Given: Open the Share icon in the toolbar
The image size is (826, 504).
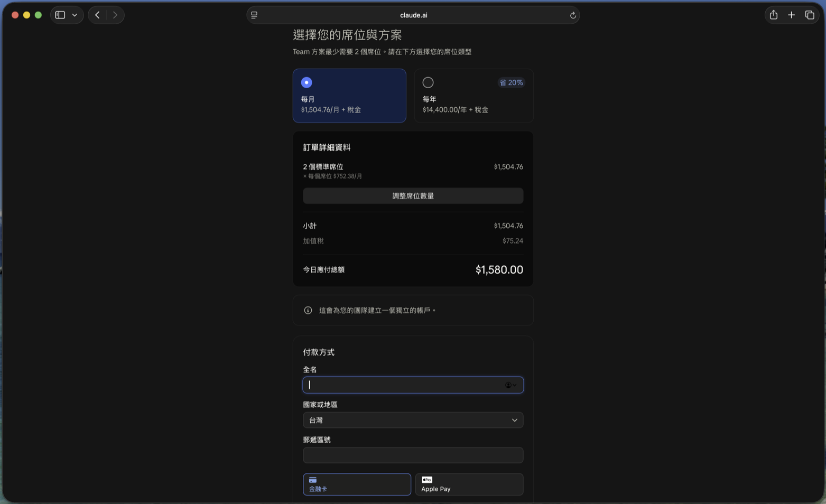Looking at the screenshot, I should point(773,15).
